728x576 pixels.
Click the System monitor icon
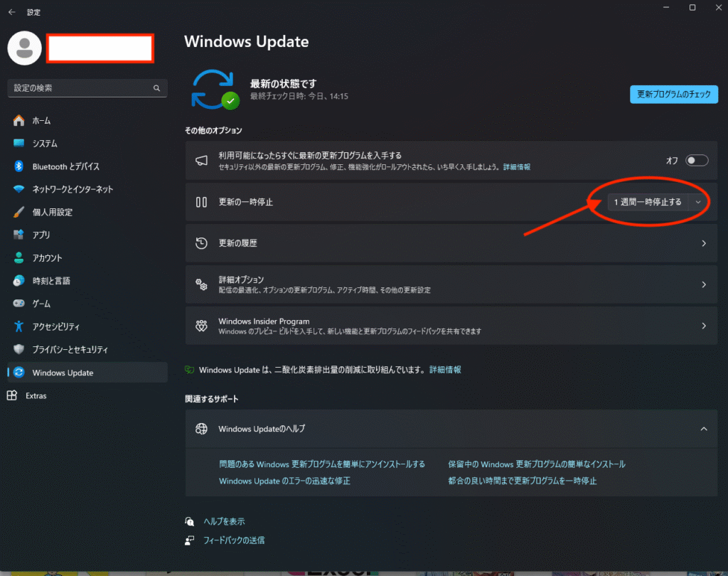tap(18, 144)
